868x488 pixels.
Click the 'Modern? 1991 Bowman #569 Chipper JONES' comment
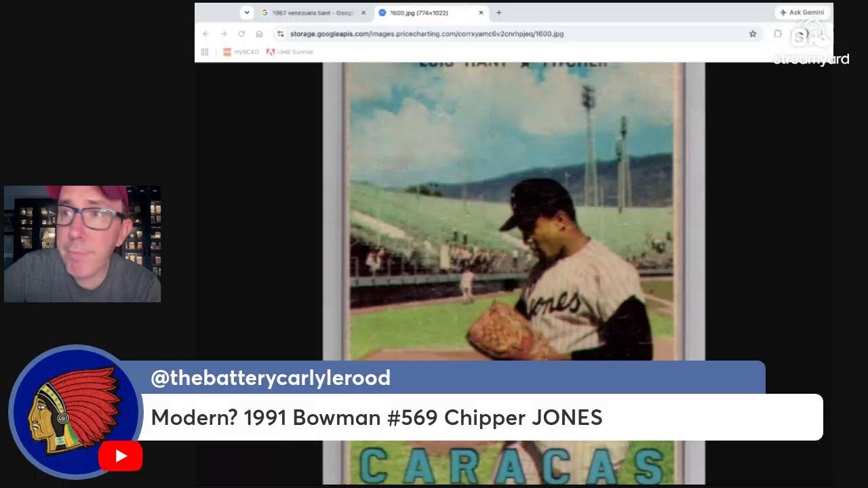click(376, 418)
